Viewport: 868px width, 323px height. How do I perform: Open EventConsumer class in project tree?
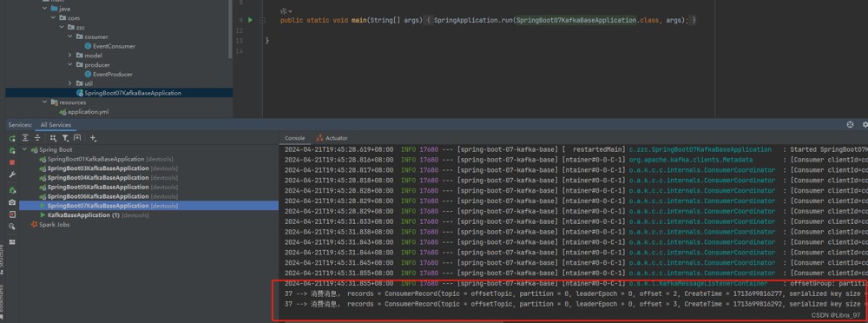(110, 46)
